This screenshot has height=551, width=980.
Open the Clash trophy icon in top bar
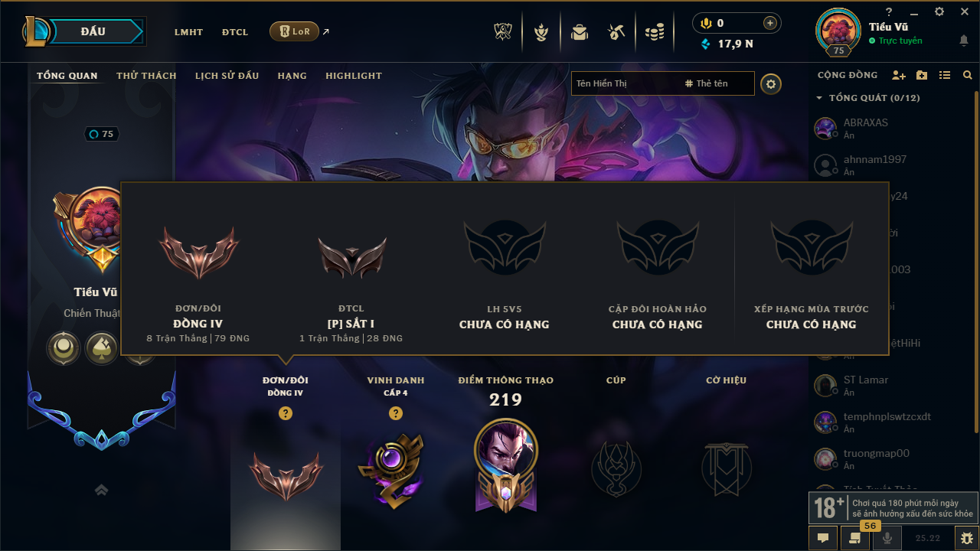pyautogui.click(x=502, y=32)
